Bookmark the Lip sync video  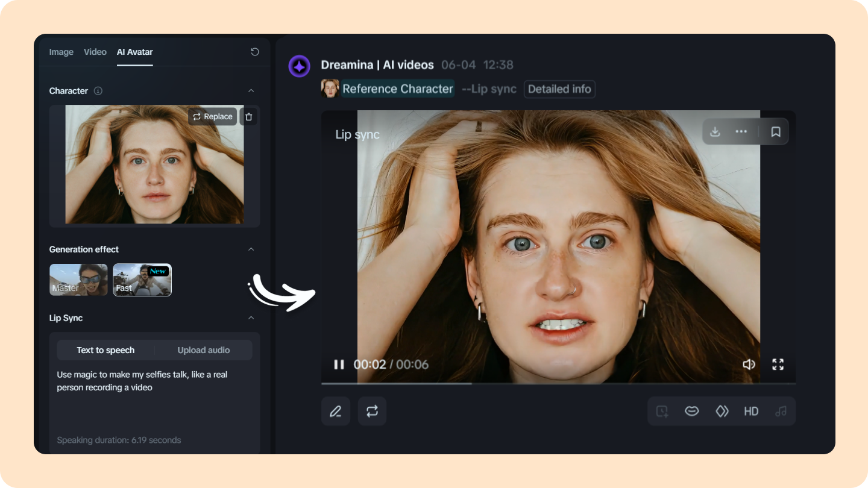[x=777, y=131]
